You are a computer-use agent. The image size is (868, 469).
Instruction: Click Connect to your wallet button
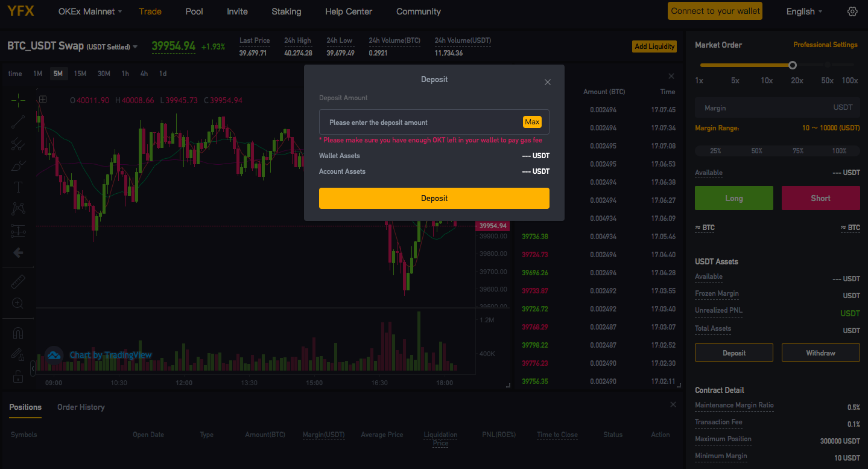715,11
